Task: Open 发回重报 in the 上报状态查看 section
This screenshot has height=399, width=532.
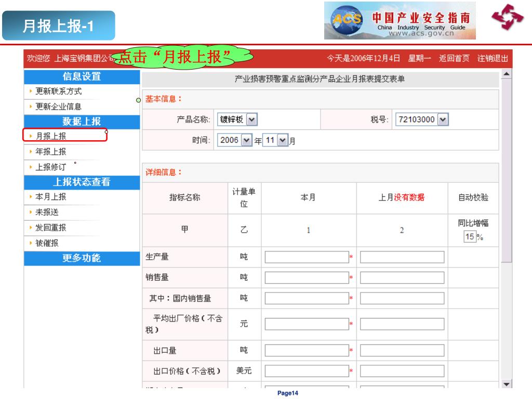Action: tap(51, 228)
